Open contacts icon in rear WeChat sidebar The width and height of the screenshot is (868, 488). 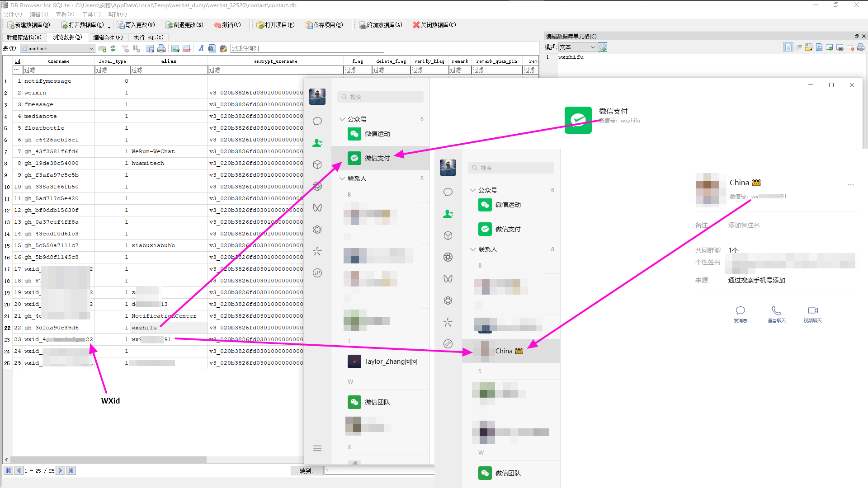pos(317,143)
